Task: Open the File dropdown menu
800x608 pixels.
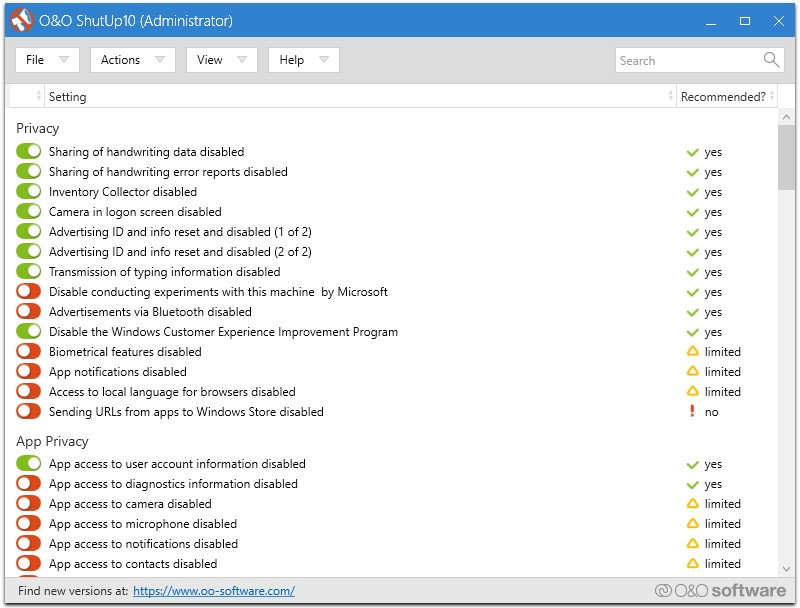Action: coord(47,60)
